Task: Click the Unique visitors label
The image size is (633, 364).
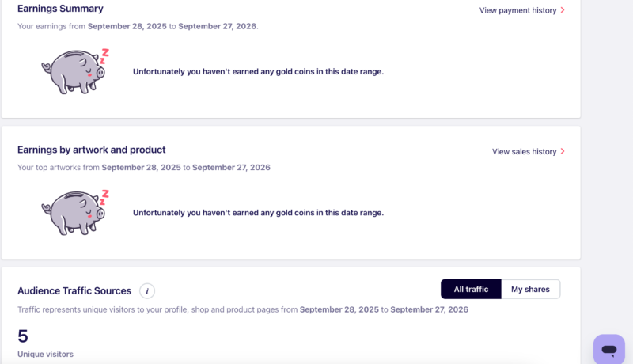Action: [45, 354]
